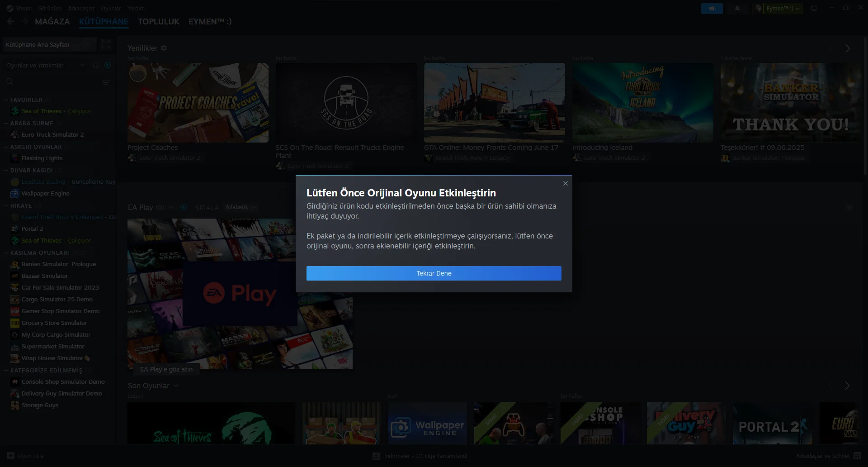Show next items in the Yenilikler row

848,48
